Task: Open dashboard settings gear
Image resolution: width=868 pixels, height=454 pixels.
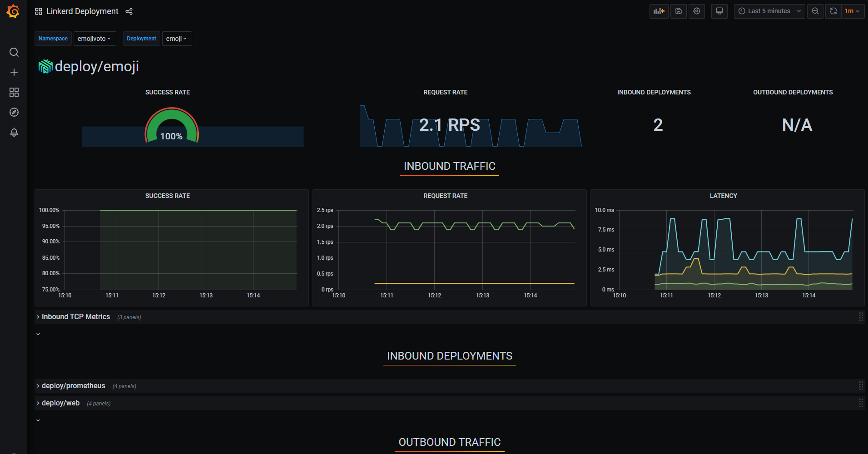Action: pyautogui.click(x=697, y=11)
